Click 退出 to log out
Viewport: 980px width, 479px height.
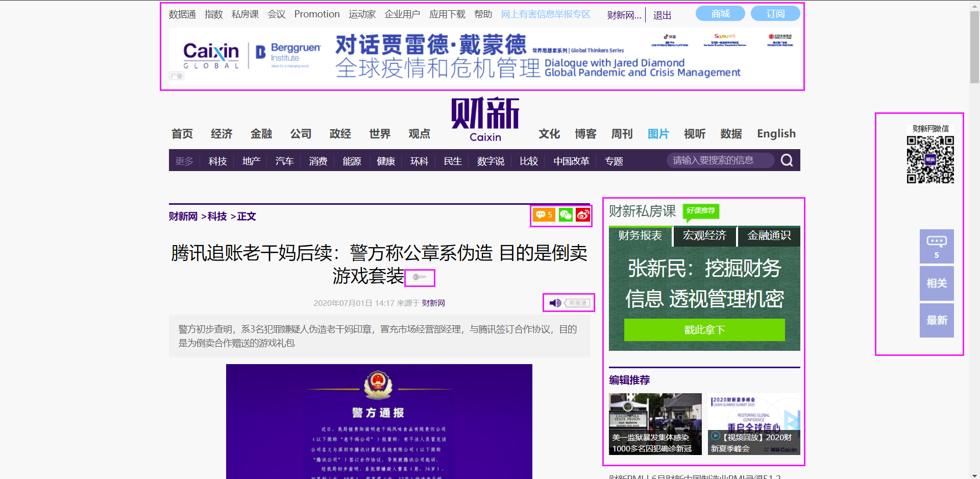662,15
